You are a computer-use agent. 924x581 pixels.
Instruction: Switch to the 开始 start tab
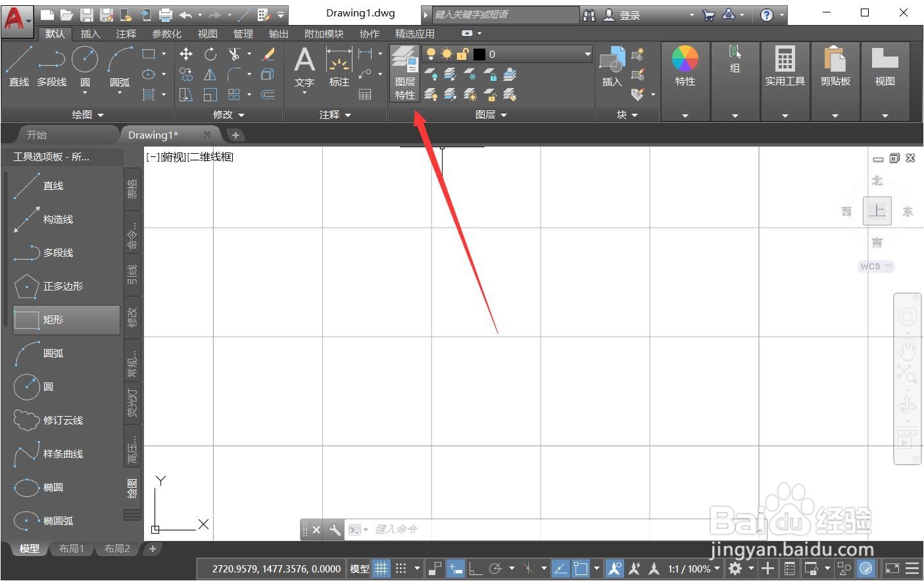pos(37,135)
